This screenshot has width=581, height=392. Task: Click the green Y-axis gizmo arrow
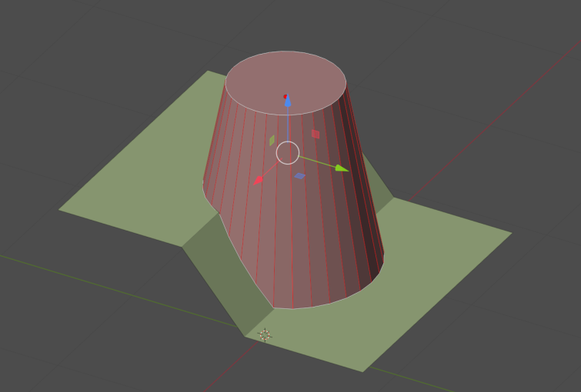pos(342,168)
